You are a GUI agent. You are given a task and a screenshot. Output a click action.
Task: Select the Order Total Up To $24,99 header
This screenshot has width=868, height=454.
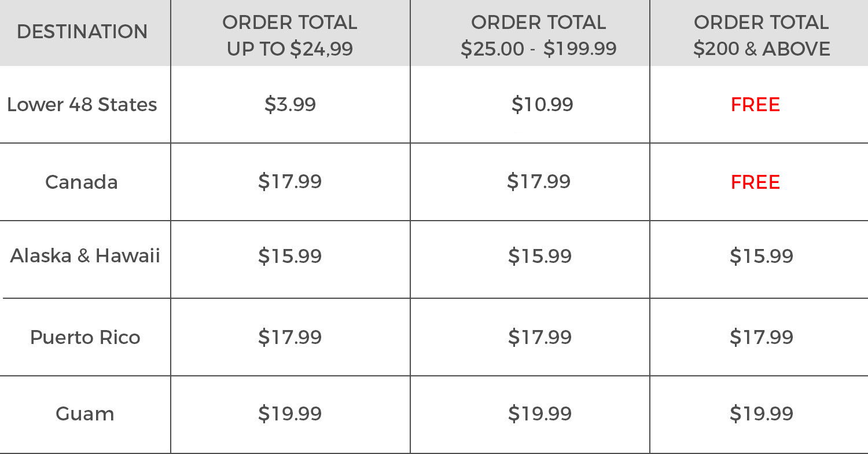click(x=290, y=35)
